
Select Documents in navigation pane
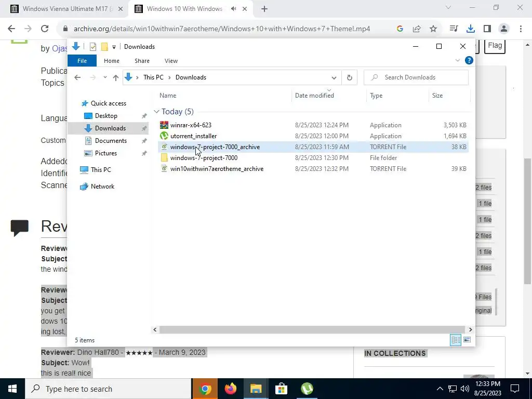[111, 141]
